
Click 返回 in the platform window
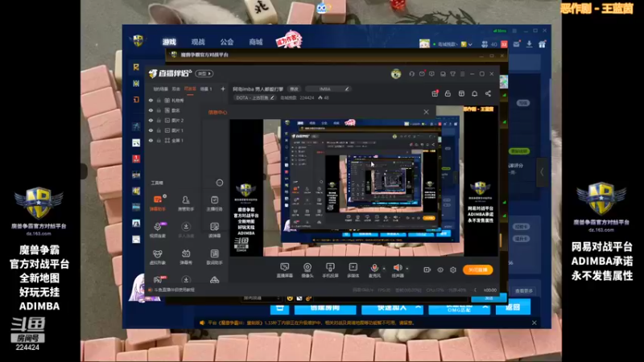point(513,307)
